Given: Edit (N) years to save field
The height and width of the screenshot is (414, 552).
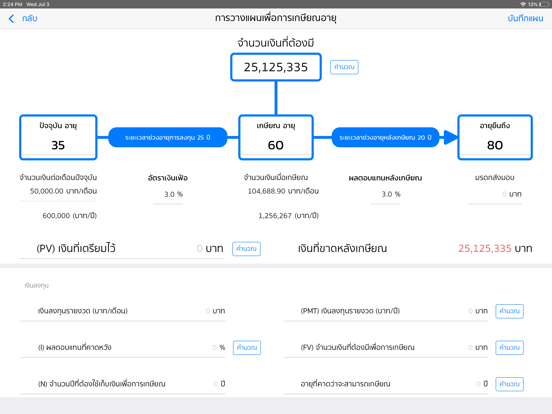Looking at the screenshot, I should (123, 384).
